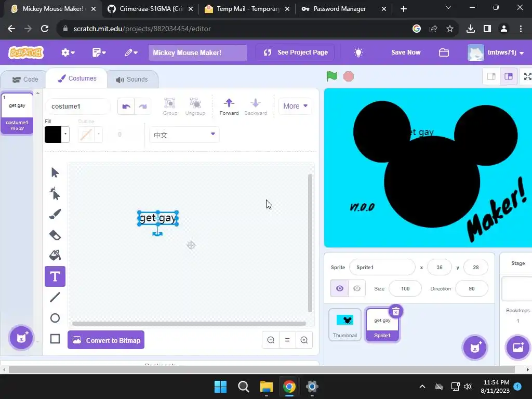Viewport: 532px width, 399px height.
Task: Delete Sprite1 with trash icon
Action: tap(395, 312)
